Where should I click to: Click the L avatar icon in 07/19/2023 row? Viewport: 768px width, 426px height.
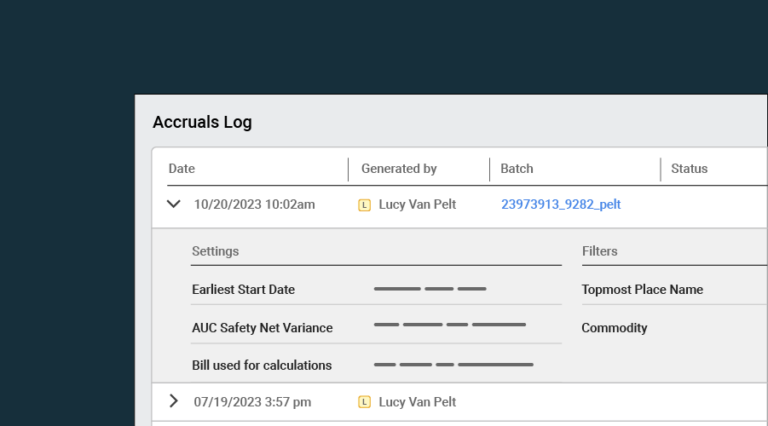click(x=364, y=402)
